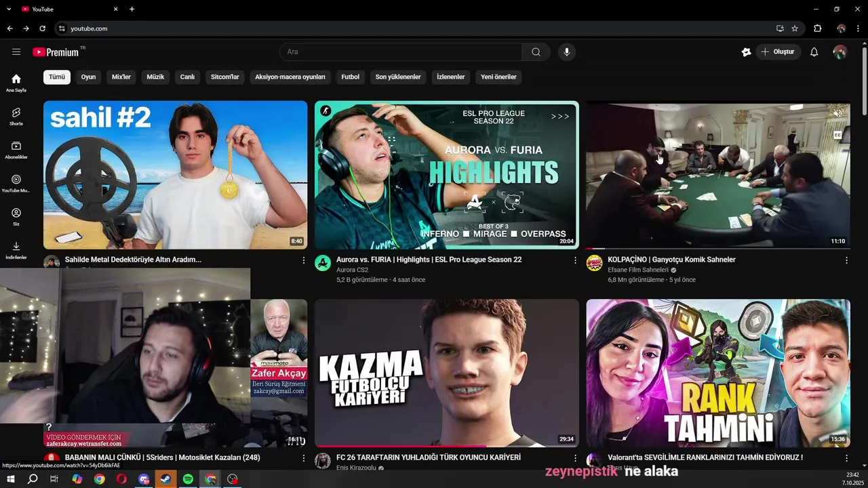Open options menu for Valorant'ta SEVGİLİMLE video

846,458
